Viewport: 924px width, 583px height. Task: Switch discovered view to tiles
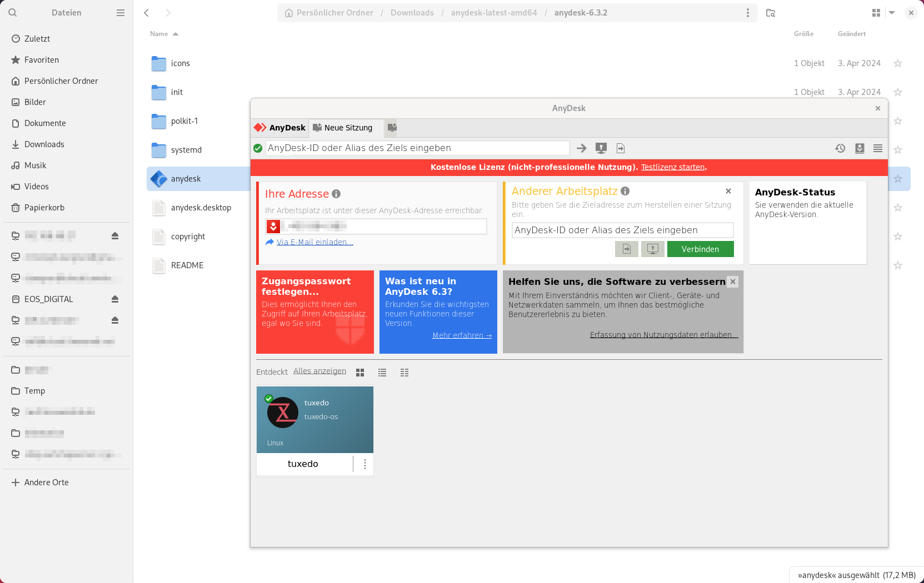[x=360, y=373]
